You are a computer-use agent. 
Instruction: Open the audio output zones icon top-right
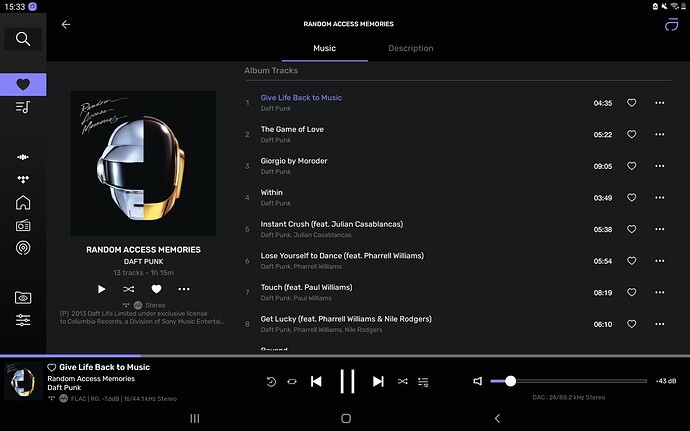[671, 25]
